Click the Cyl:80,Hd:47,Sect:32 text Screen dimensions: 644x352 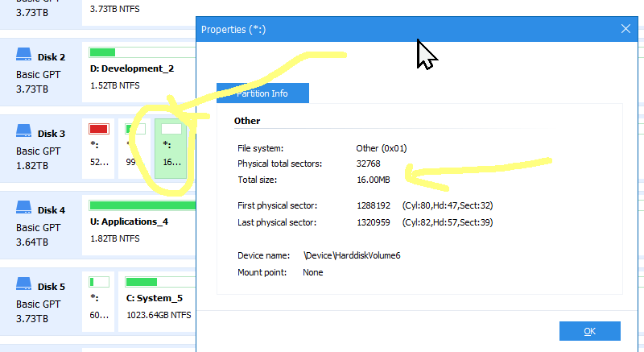click(448, 205)
